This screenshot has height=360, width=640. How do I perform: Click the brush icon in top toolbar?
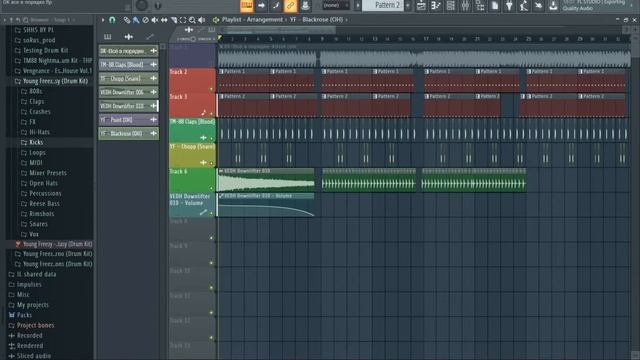[276, 5]
